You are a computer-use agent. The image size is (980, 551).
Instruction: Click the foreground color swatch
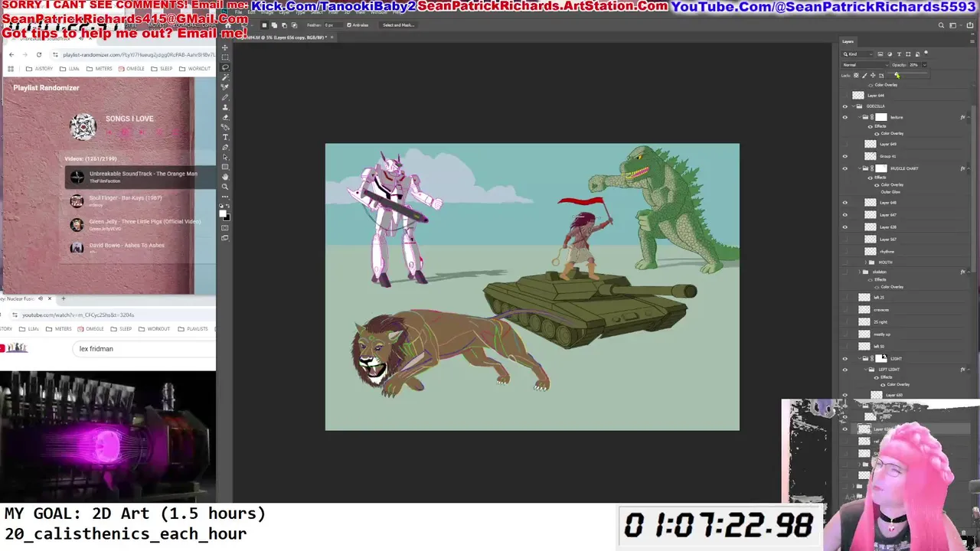[x=223, y=214]
